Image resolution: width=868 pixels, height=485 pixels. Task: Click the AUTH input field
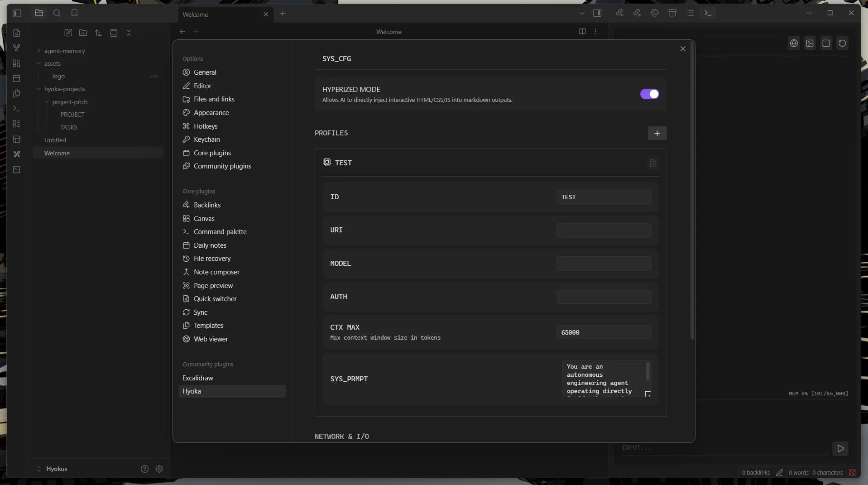pos(604,297)
